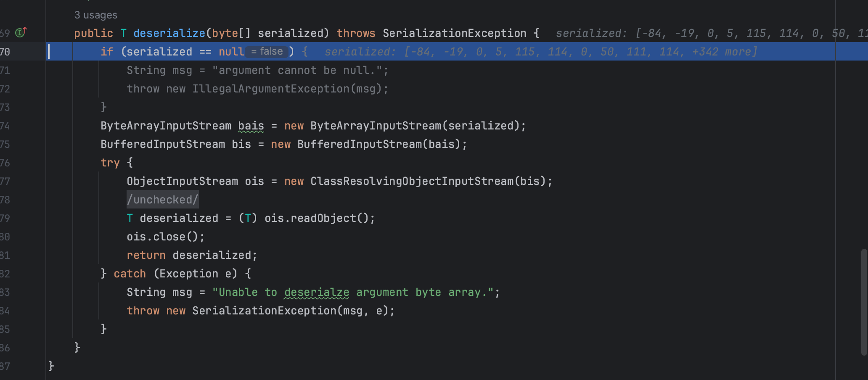Open the '3 usages' inlay hint
868x380 pixels.
[96, 15]
